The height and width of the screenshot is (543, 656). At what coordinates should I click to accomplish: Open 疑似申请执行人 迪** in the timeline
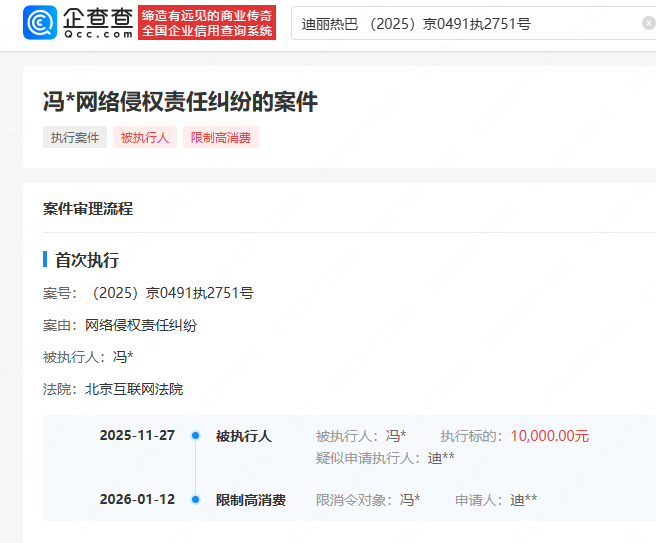pos(441,458)
